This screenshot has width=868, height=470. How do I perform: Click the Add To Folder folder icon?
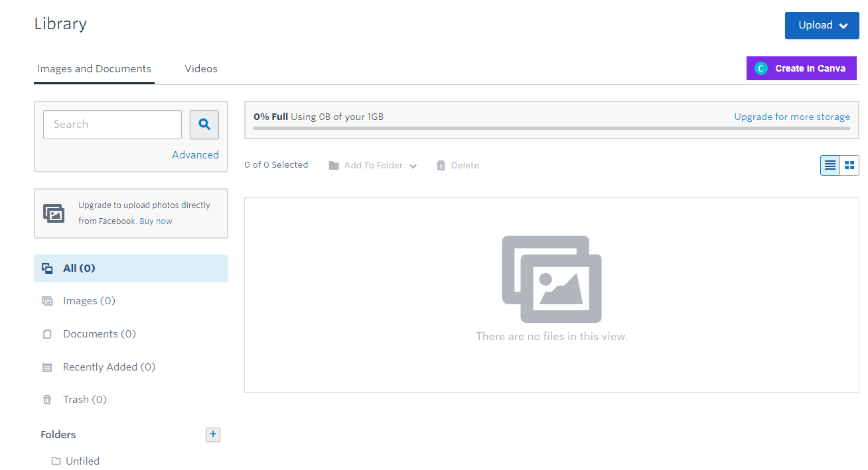point(334,166)
